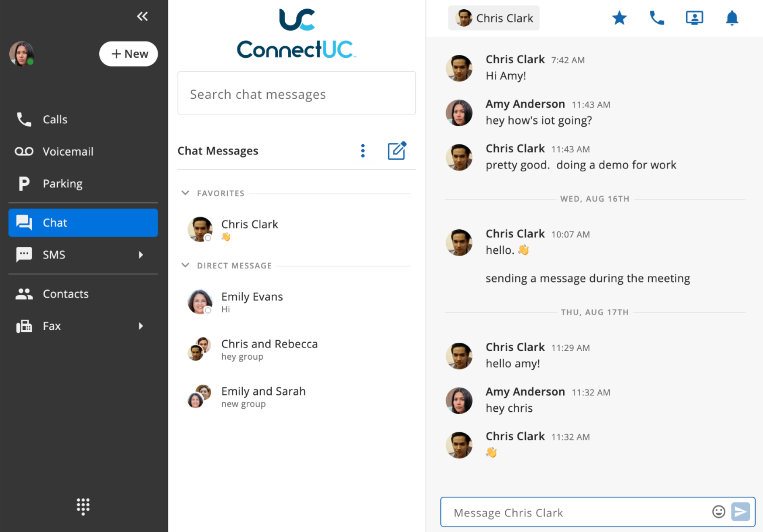Send the message with arrow button

pyautogui.click(x=741, y=512)
